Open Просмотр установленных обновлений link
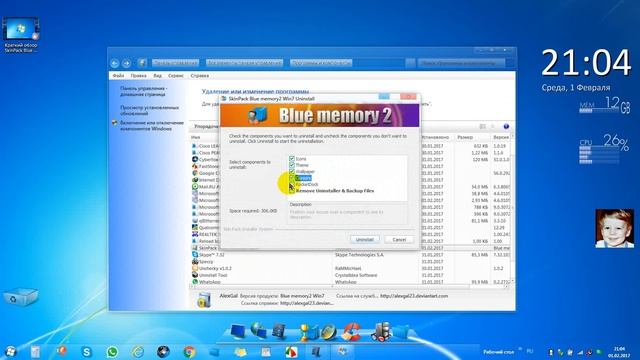 [149, 110]
